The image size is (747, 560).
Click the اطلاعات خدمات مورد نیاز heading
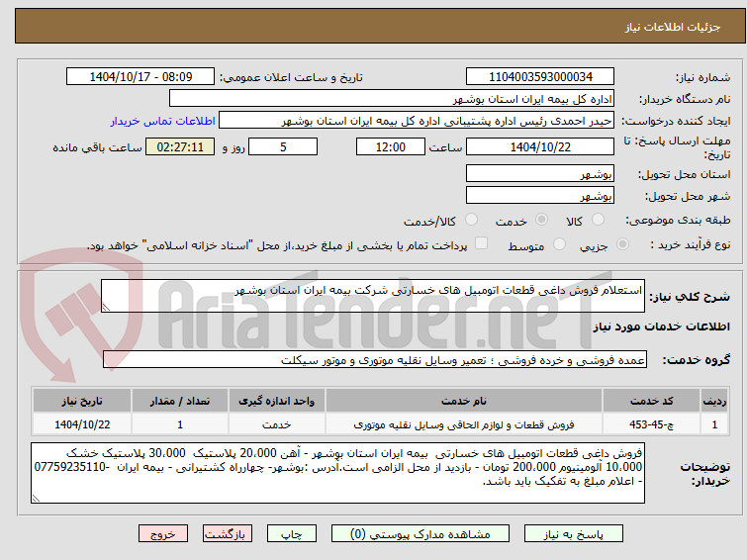click(661, 327)
